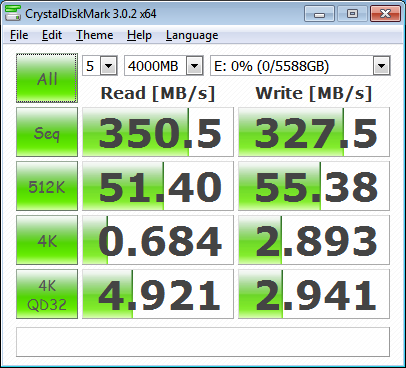Open the Language menu
406x368 pixels.
192,35
